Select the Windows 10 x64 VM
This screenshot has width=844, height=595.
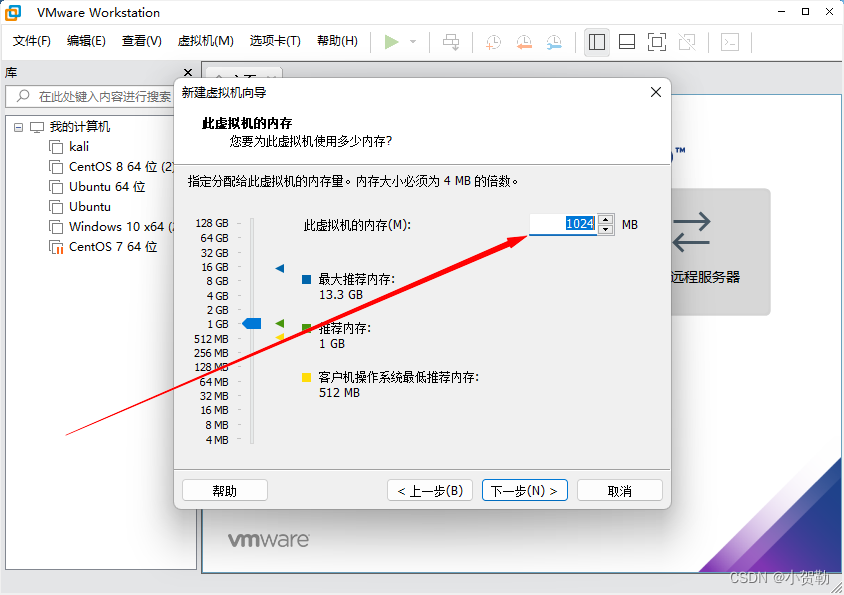click(x=121, y=226)
